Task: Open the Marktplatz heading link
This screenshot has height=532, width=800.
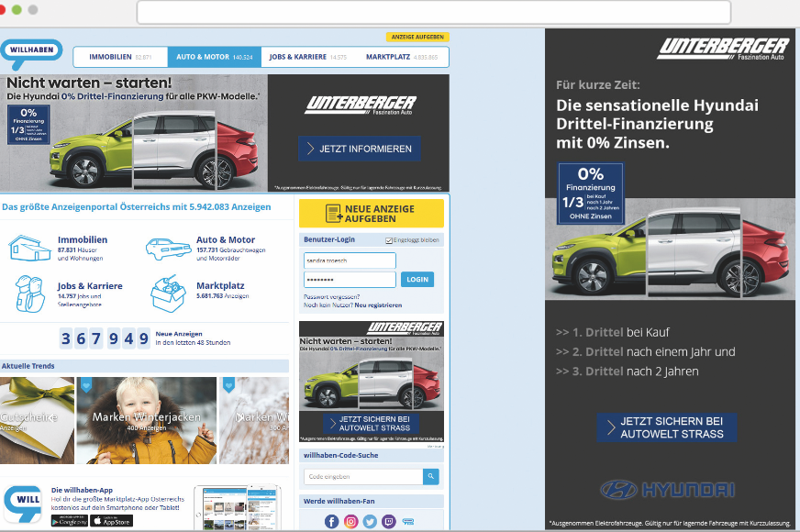Action: (220, 285)
